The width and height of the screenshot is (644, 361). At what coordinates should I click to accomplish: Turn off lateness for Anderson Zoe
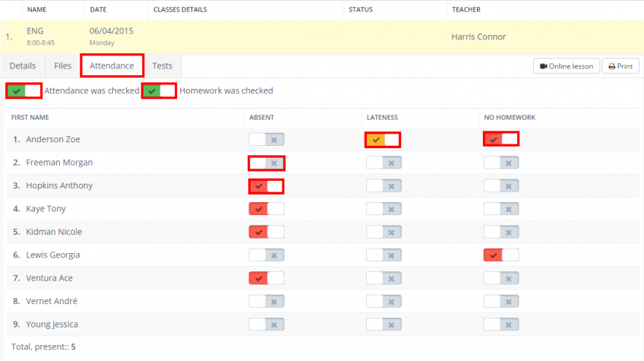point(383,140)
